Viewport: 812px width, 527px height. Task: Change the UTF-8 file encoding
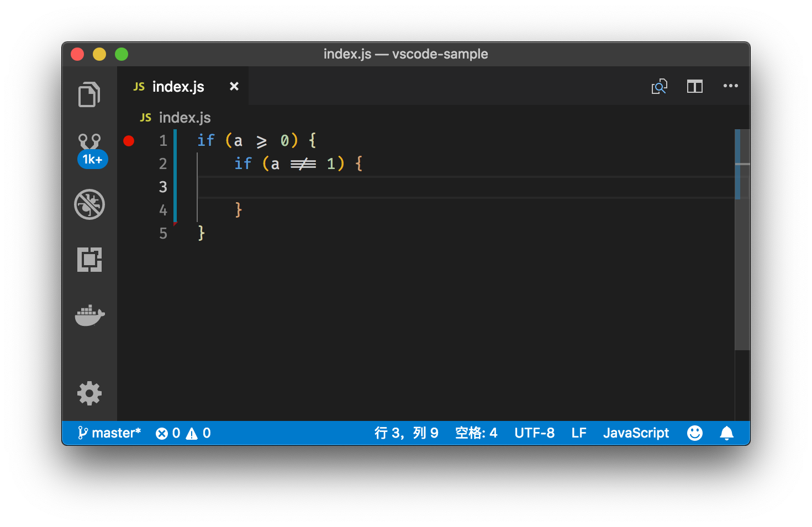click(x=534, y=433)
